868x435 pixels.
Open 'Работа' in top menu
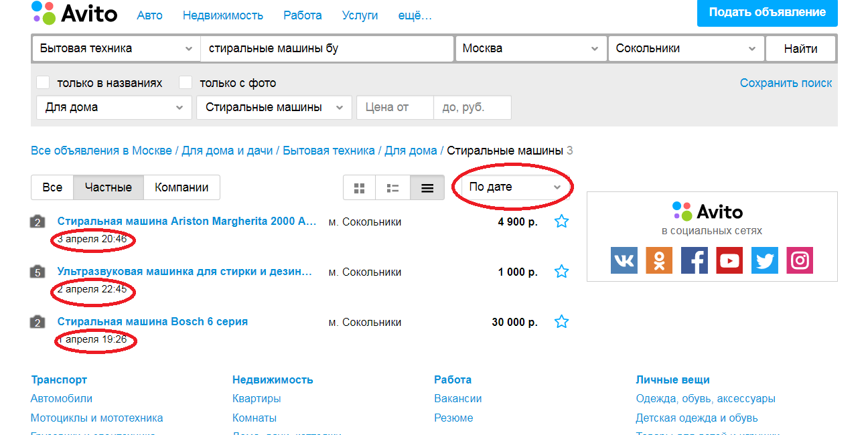coord(303,15)
